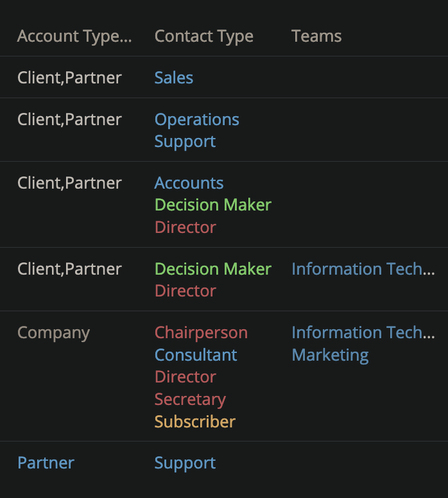The width and height of the screenshot is (448, 498).
Task: Click Client,Partner in the Sales row
Action: 69,78
